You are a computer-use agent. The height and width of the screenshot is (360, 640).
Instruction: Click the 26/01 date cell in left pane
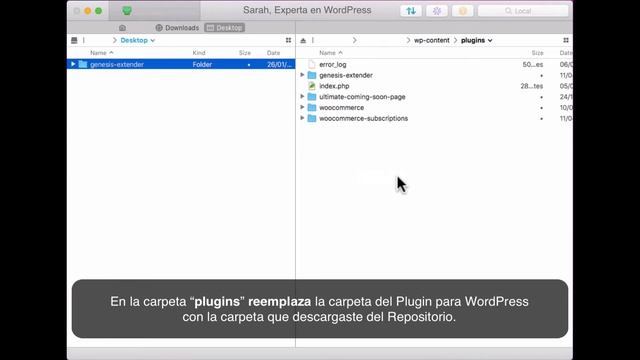(x=279, y=64)
